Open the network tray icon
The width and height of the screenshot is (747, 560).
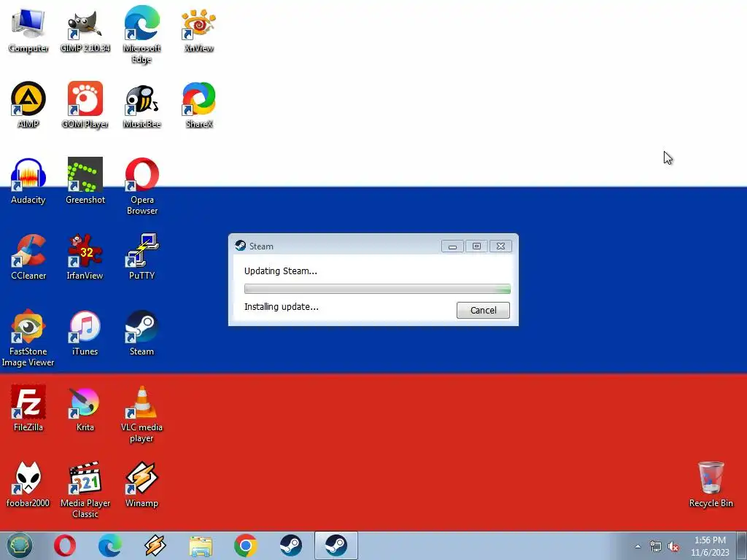(656, 547)
